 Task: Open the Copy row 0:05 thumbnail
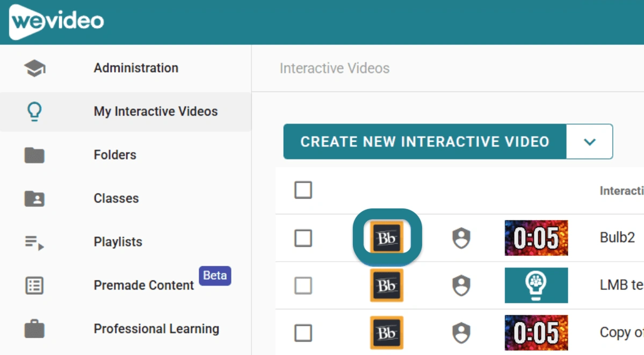(537, 333)
